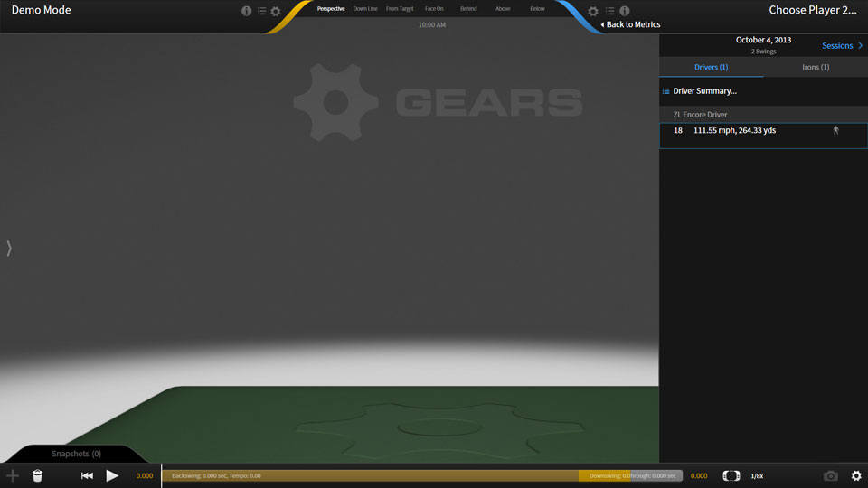Rewind swing to the start
Image resolution: width=868 pixels, height=488 pixels.
click(87, 476)
